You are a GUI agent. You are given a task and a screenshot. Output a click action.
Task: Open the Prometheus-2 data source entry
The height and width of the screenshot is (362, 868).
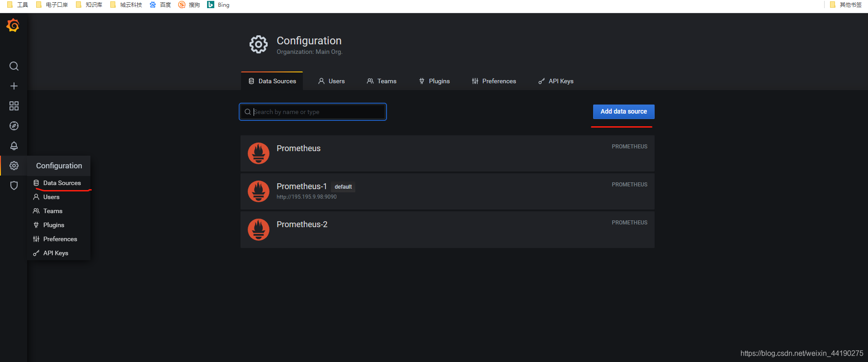[448, 229]
